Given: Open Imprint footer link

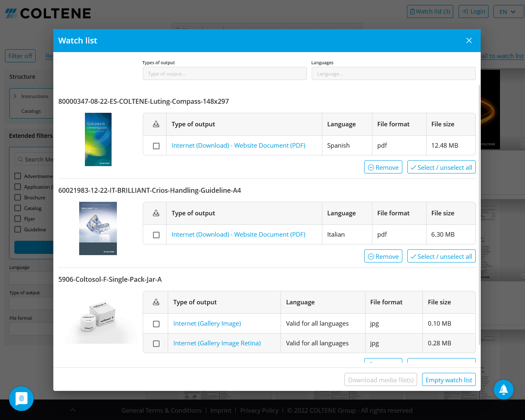Looking at the screenshot, I should 221,410.
